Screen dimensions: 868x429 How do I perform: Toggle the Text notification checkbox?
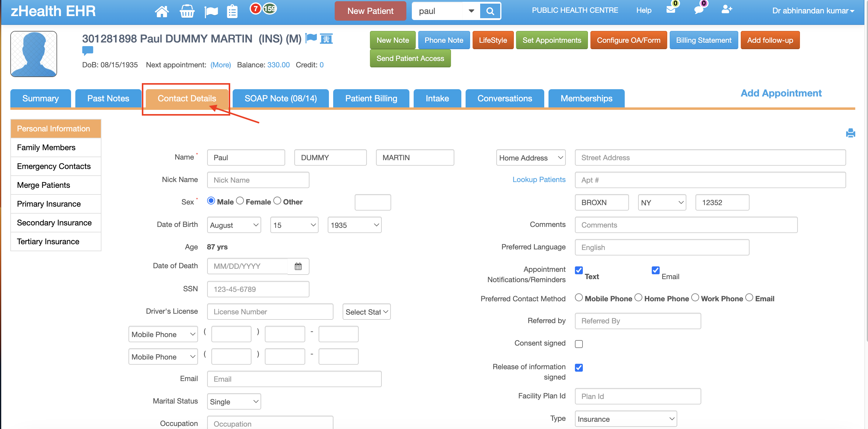tap(579, 270)
